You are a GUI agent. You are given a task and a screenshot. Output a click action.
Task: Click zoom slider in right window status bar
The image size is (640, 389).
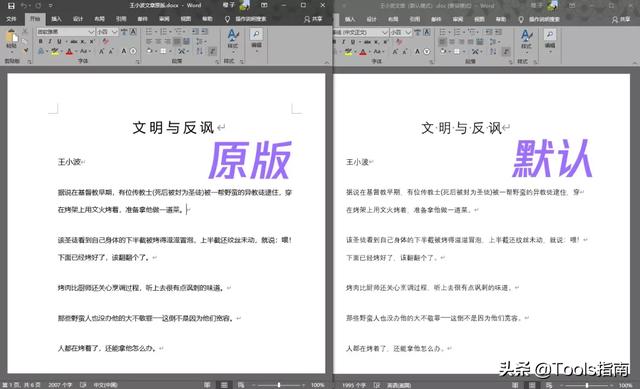pyautogui.click(x=587, y=385)
